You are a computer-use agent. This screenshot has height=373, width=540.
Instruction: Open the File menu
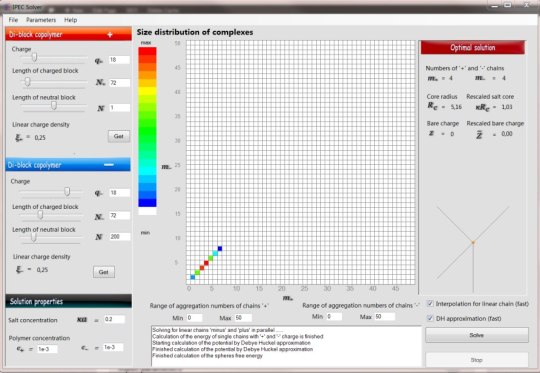pyautogui.click(x=13, y=20)
